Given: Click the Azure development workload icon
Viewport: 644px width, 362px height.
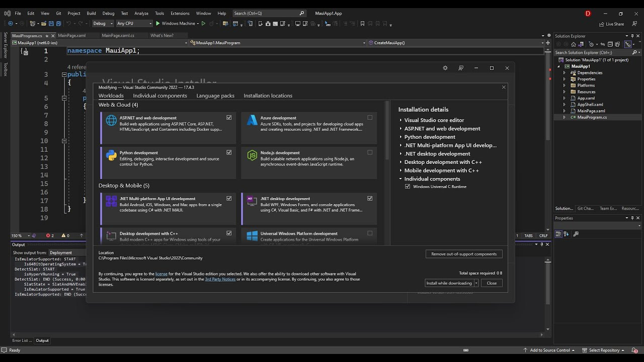Looking at the screenshot, I should coord(252,121).
